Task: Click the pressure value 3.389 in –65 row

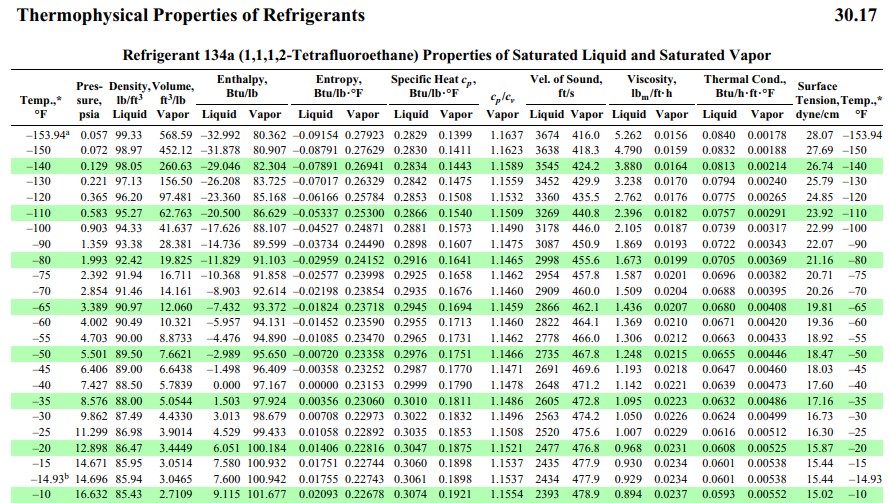Action: tap(93, 307)
